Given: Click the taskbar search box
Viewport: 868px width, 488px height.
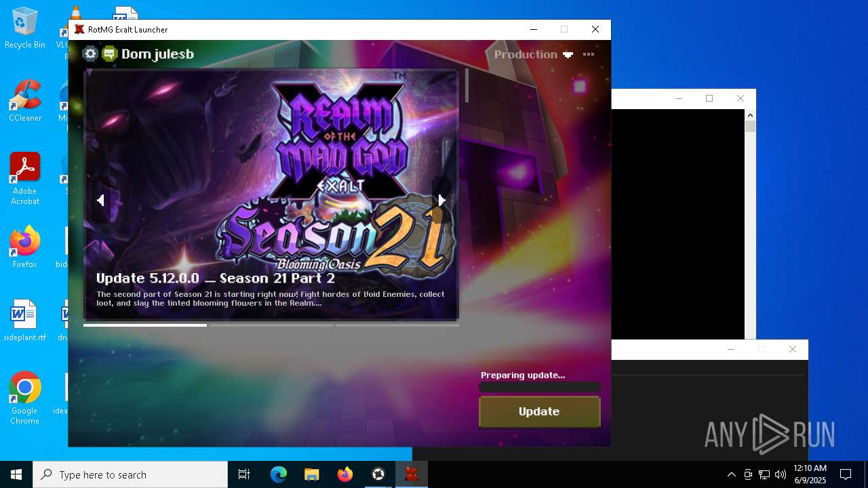Looking at the screenshot, I should pos(130,474).
